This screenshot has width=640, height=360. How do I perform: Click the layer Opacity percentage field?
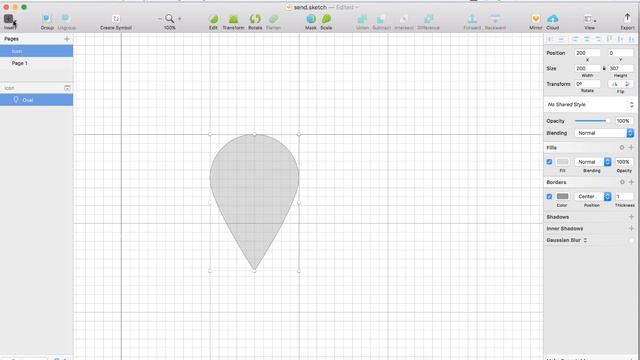(624, 121)
